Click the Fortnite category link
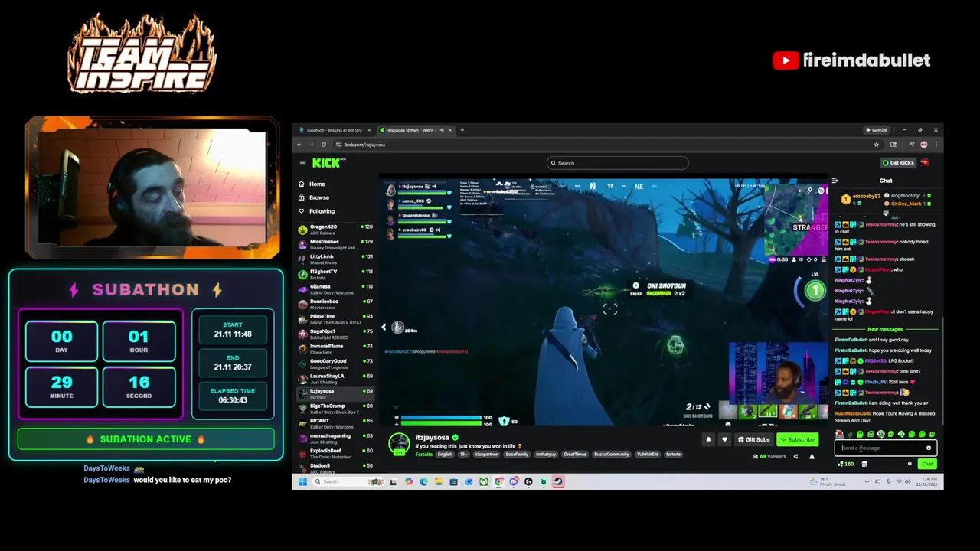Image resolution: width=980 pixels, height=551 pixels. 423,455
